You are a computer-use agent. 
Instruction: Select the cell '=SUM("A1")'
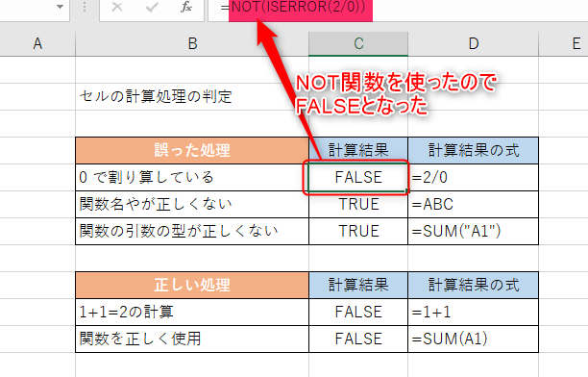(x=474, y=232)
